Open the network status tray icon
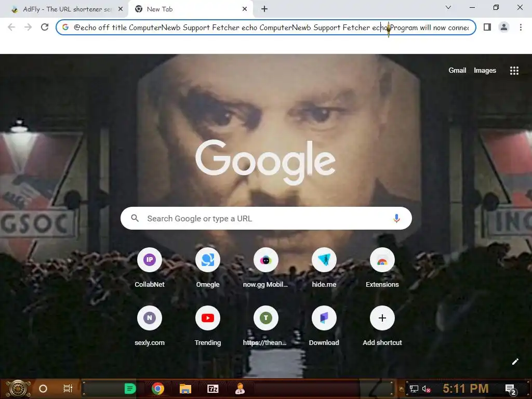 coord(414,389)
